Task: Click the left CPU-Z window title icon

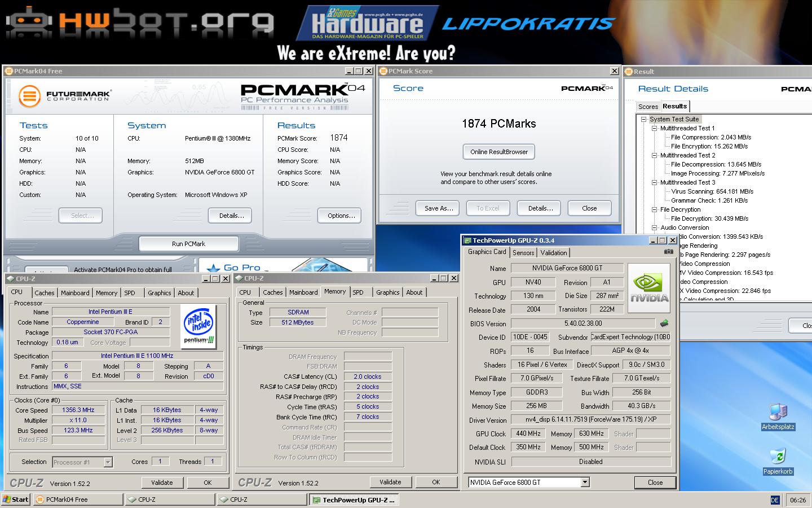Action: (11, 279)
